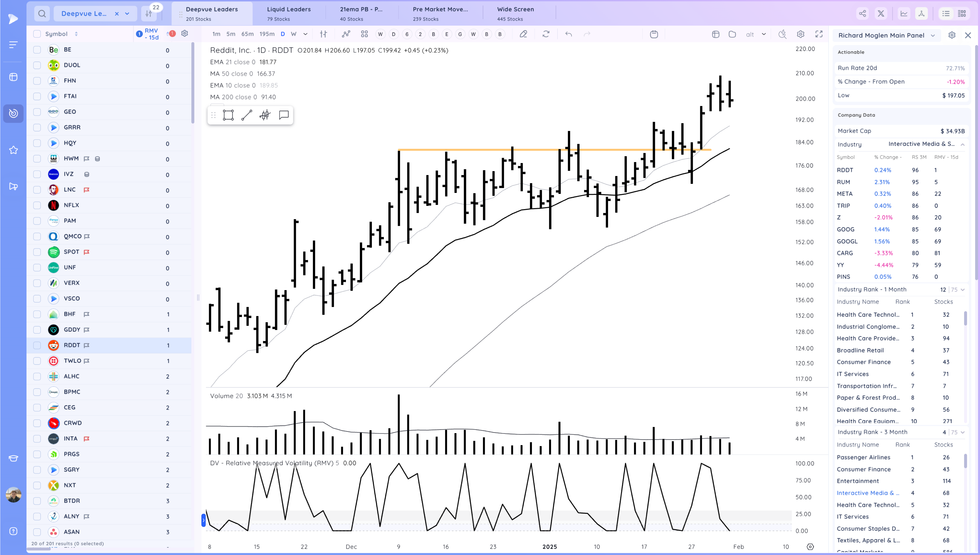Open the timeframe dropdown arrow after W

(305, 34)
